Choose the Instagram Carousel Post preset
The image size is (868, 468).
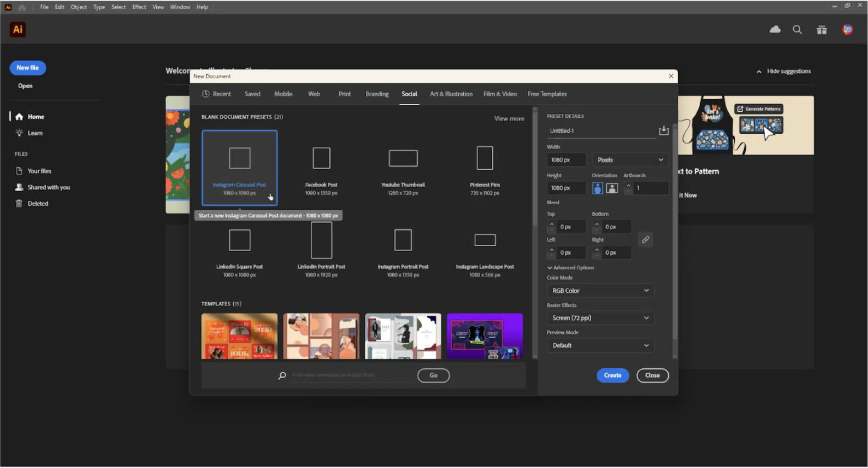239,168
